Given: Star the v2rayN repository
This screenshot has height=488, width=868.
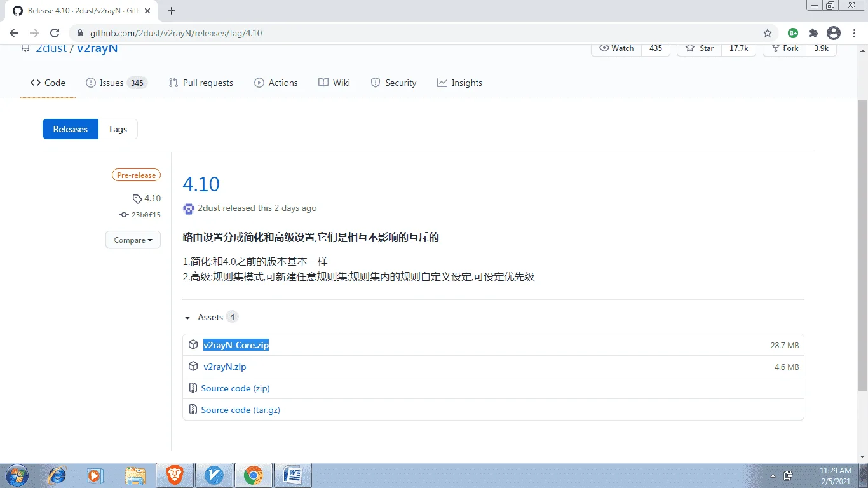Looking at the screenshot, I should coord(700,48).
